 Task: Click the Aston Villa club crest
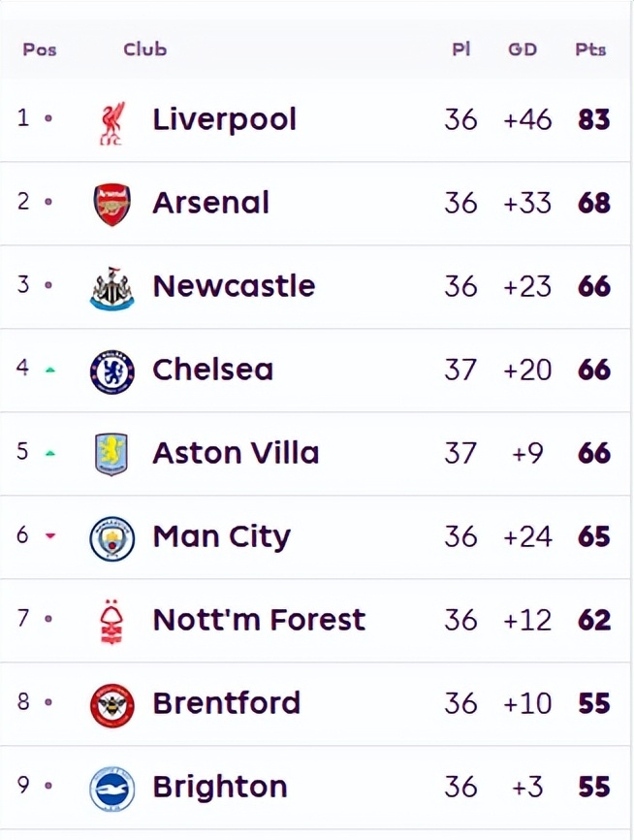(x=111, y=454)
